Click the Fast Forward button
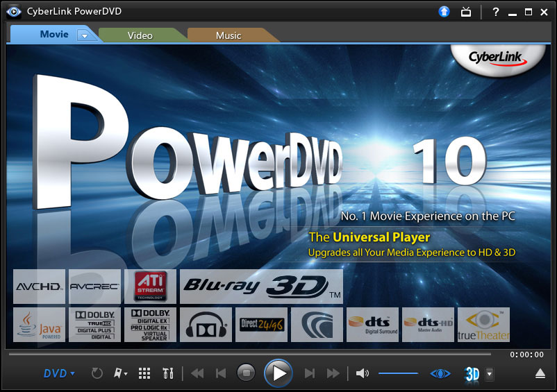This screenshot has width=557, height=392. pos(333,373)
